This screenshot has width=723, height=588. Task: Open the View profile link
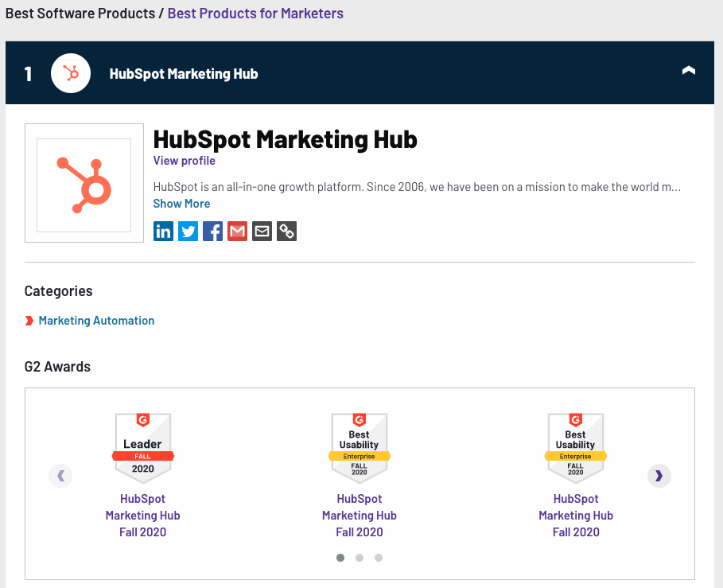click(184, 160)
